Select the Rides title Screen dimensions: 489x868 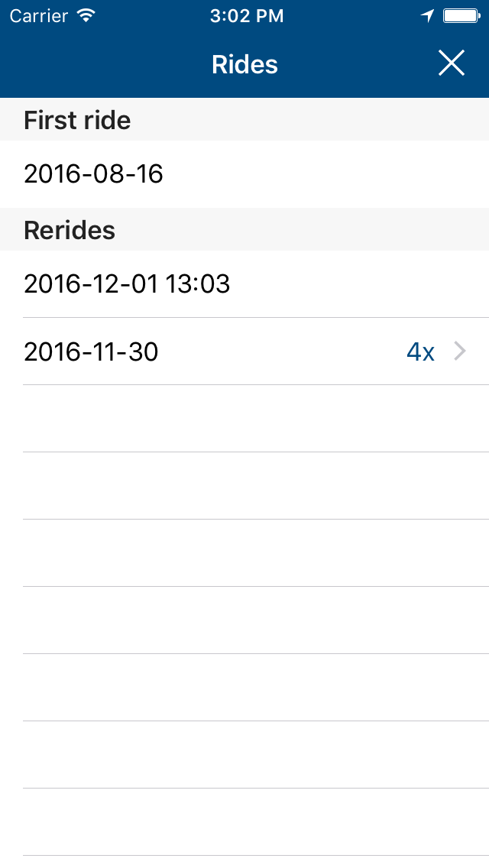(244, 64)
